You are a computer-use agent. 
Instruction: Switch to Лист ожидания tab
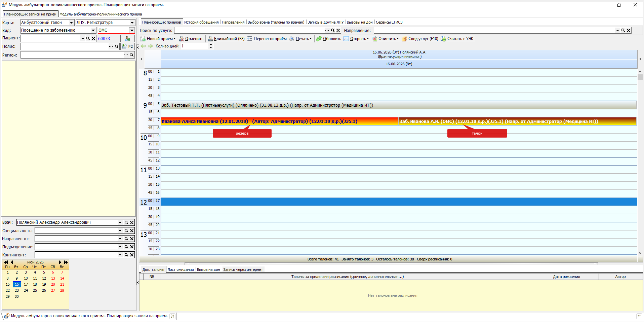(180, 270)
